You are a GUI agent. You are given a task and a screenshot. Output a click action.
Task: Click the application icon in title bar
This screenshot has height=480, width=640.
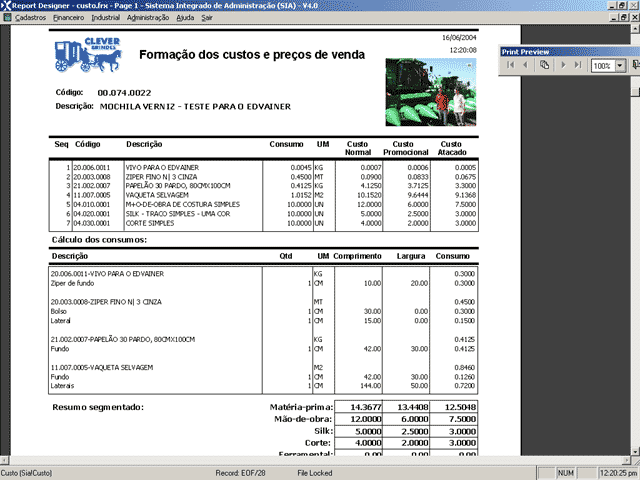pos(6,5)
